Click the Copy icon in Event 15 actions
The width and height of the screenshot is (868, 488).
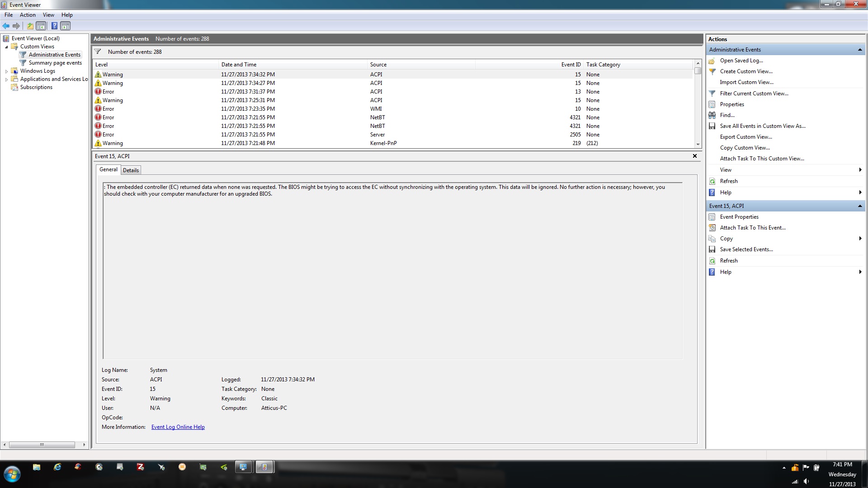click(x=712, y=239)
